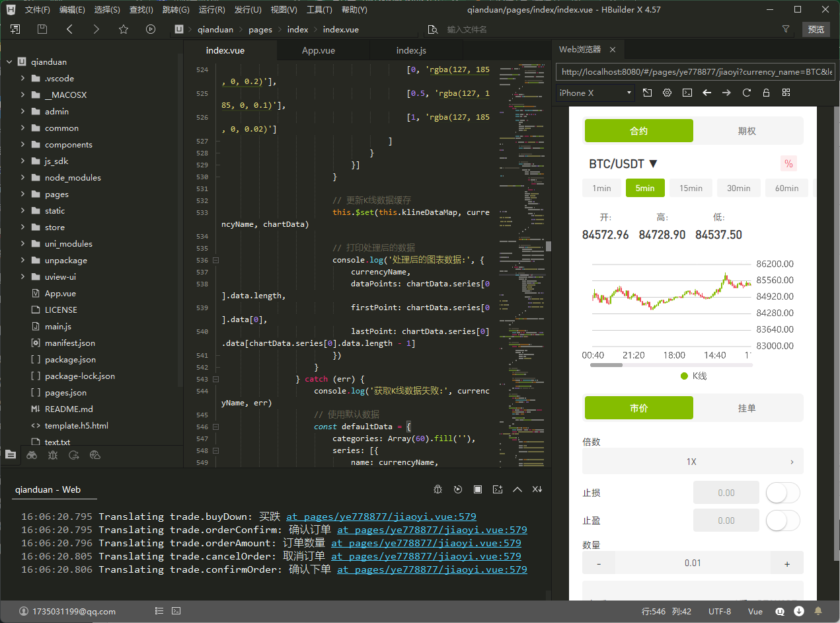Click the editor vertical scrollbar thumb

[x=548, y=247]
